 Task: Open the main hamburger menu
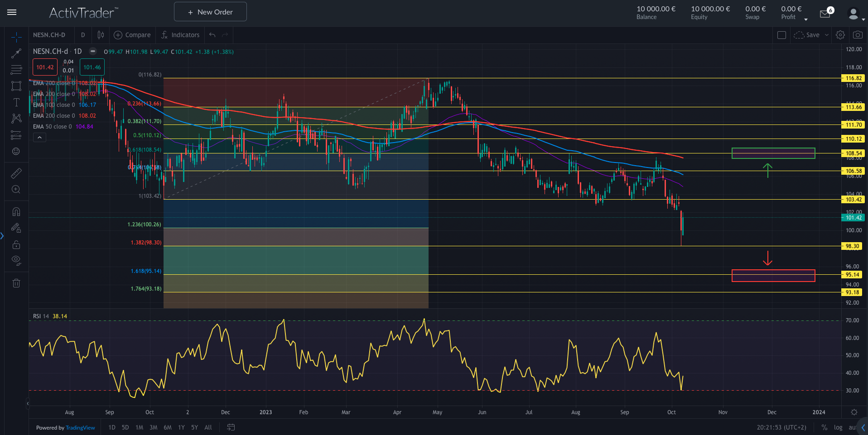[x=12, y=12]
